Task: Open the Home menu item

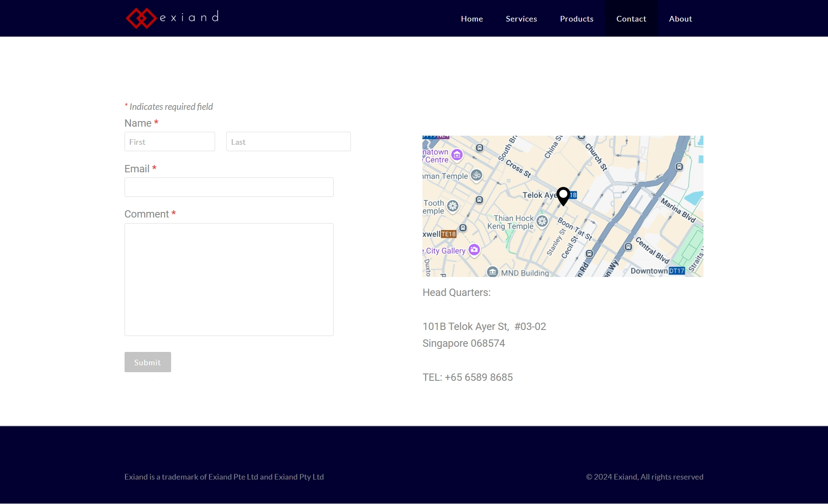Action: click(x=472, y=19)
